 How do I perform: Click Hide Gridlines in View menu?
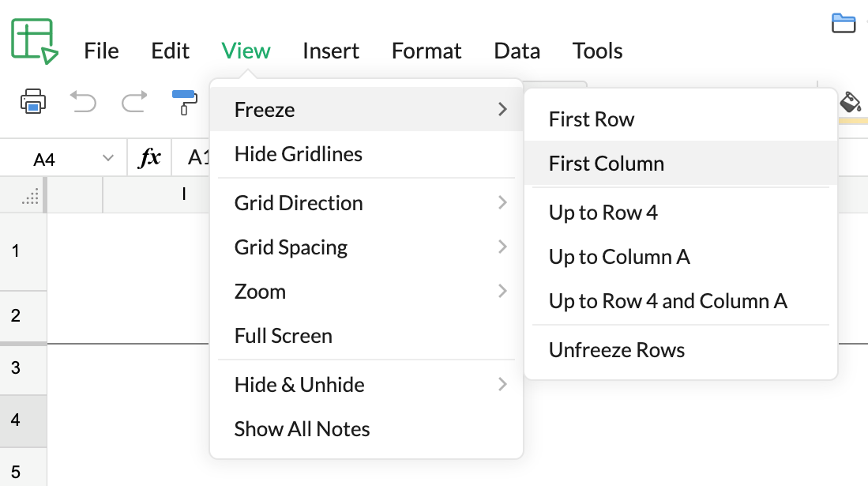click(x=298, y=154)
